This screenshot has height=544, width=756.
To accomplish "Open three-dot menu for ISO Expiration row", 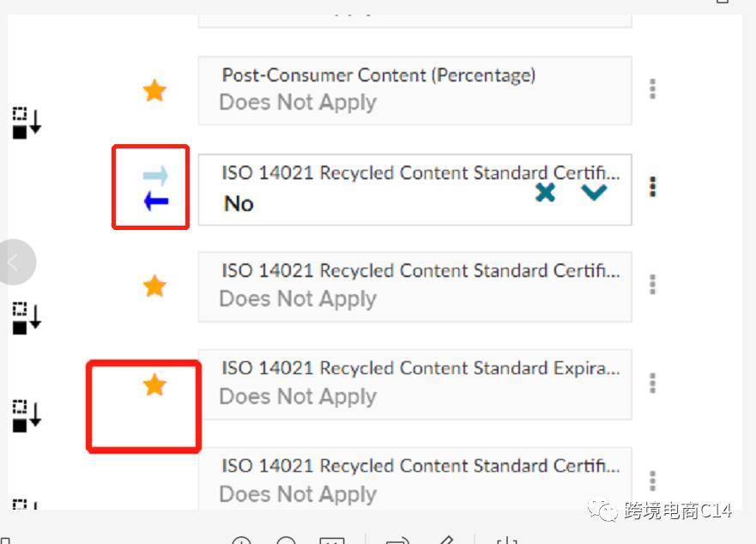I will 653,382.
